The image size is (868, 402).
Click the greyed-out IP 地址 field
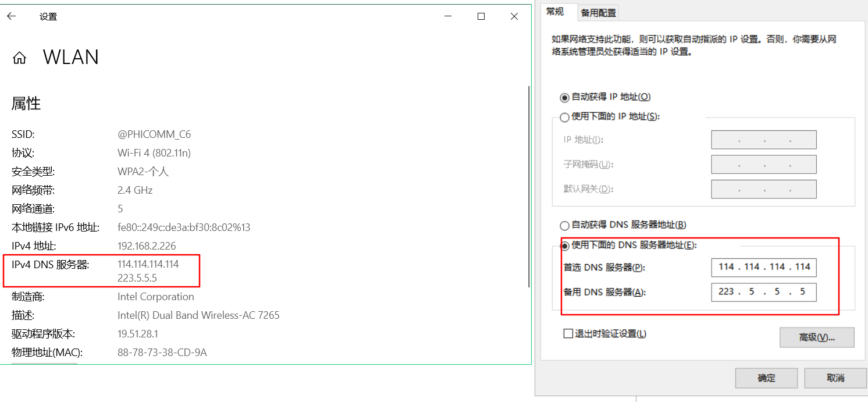tap(764, 140)
